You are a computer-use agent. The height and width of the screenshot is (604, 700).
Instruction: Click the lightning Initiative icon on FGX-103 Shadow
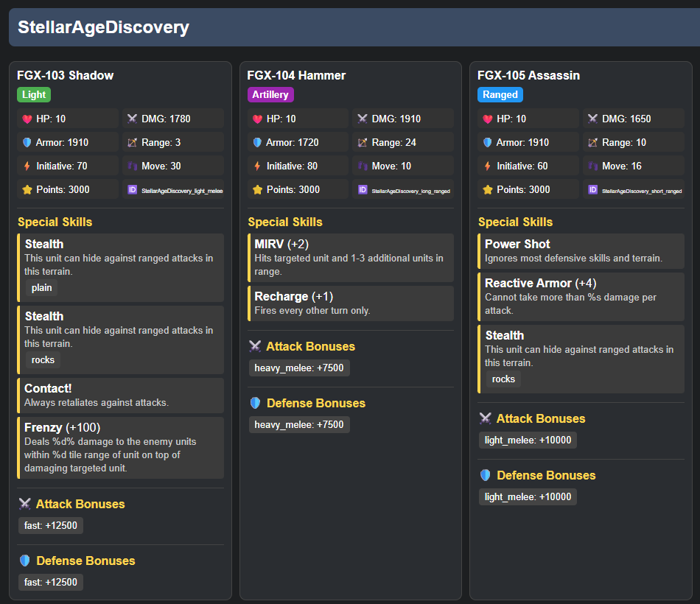(27, 166)
